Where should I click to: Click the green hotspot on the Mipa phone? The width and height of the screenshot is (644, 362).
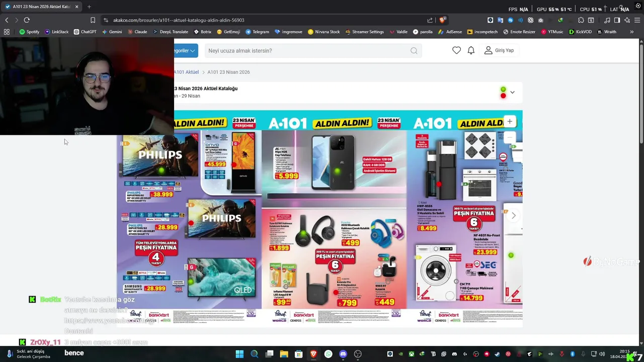pos(338,171)
